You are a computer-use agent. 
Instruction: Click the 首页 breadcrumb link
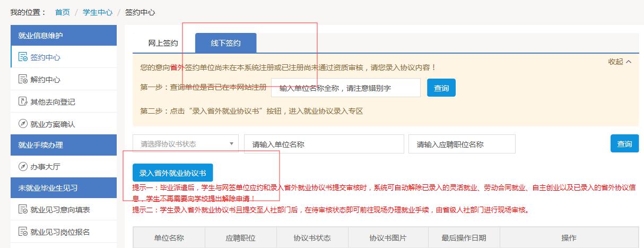(x=63, y=12)
